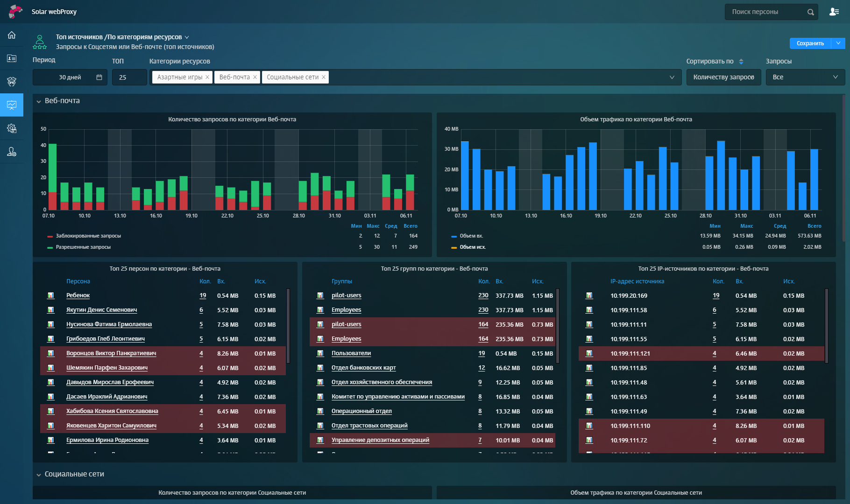This screenshot has width=850, height=504.
Task: Click the reports chart sidebar icon
Action: [12, 105]
